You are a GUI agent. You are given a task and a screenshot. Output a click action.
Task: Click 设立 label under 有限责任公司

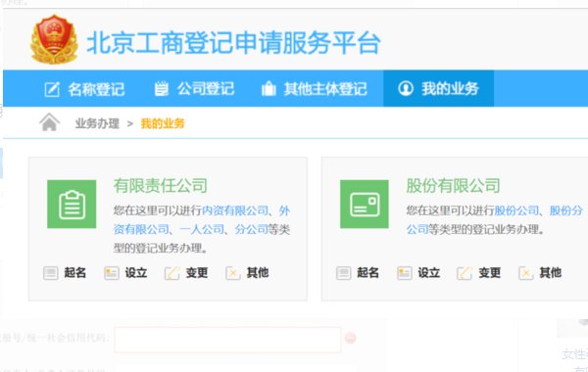[136, 273]
